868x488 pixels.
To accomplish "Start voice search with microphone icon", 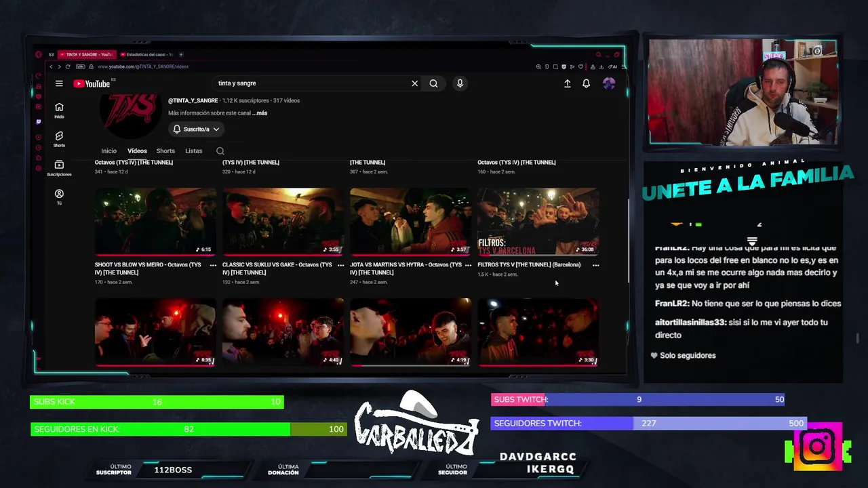I will 460,83.
